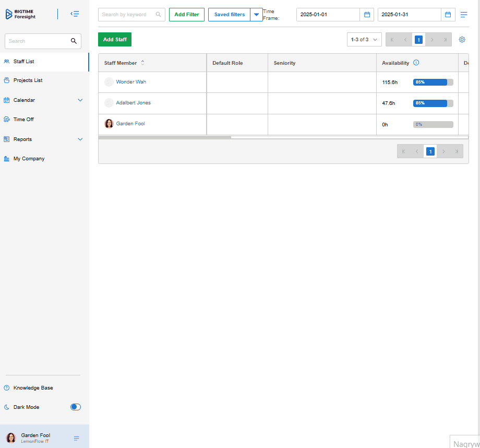Open the top-right lines menu icon
The height and width of the screenshot is (448, 480).
pyautogui.click(x=464, y=15)
